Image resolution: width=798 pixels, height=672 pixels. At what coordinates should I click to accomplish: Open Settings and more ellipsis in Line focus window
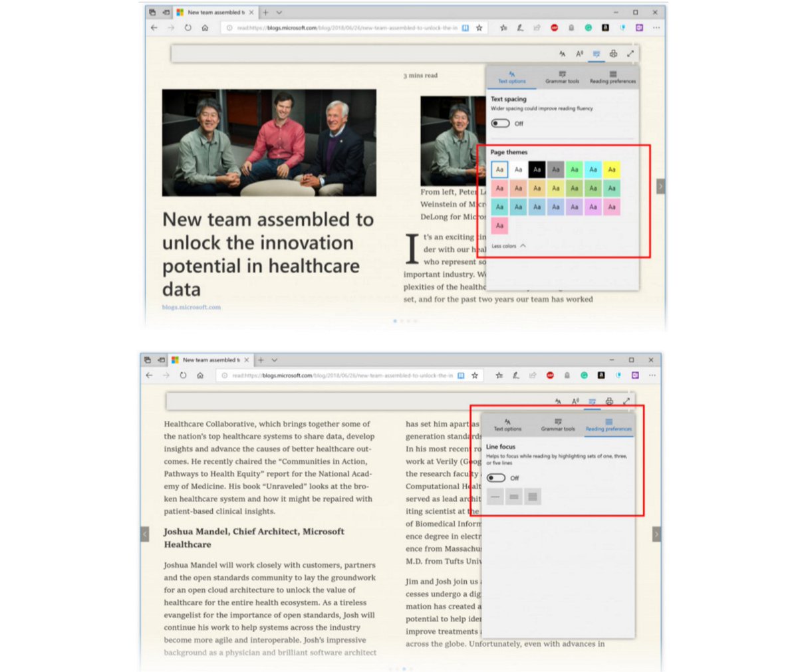652,376
